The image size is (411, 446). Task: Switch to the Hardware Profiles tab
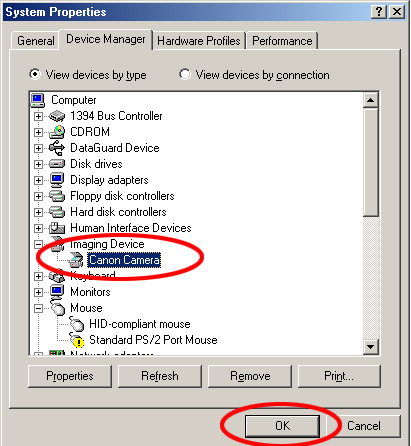pyautogui.click(x=199, y=41)
